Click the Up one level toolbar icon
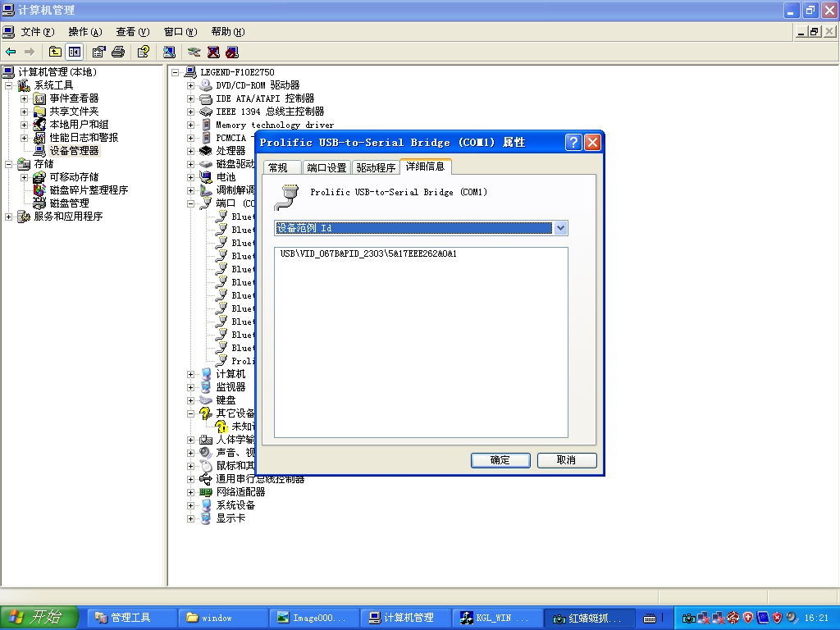Image resolution: width=840 pixels, height=630 pixels. coord(55,52)
